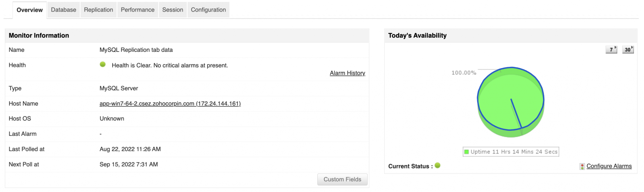Viewport: 644px width, 192px height.
Task: Go to the Session tab
Action: click(173, 10)
